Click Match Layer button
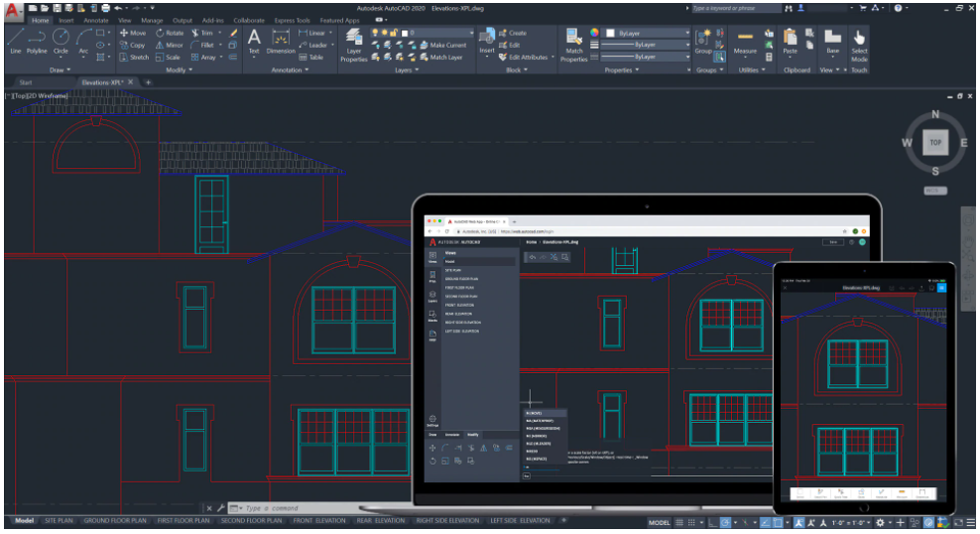Viewport: 980px width, 534px height. point(441,57)
